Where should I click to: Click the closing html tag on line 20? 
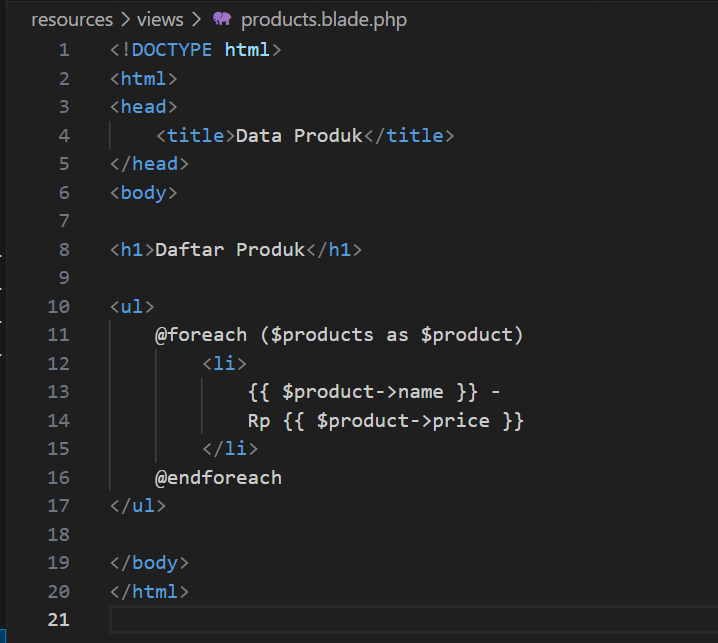pyautogui.click(x=149, y=591)
